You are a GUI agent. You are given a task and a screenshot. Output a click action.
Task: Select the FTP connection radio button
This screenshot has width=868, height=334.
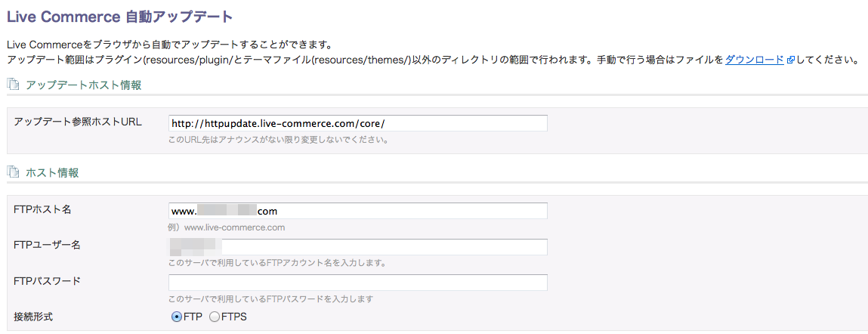(177, 317)
